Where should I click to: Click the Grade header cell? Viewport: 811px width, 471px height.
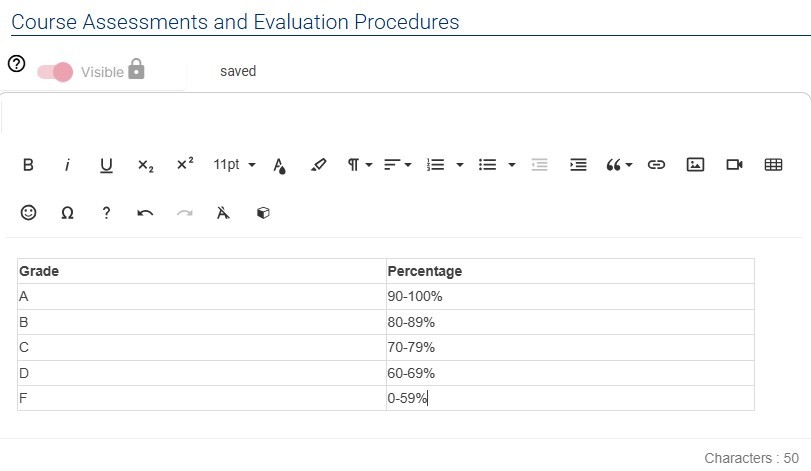click(x=202, y=271)
